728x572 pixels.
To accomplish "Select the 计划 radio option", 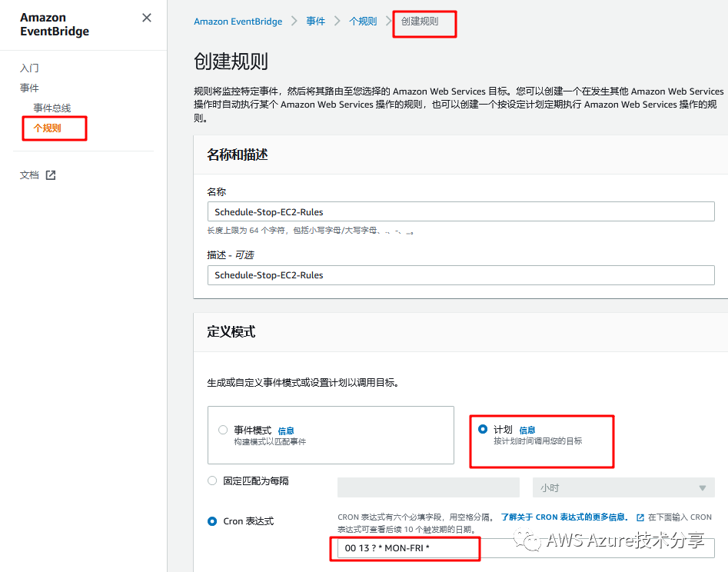I will (x=483, y=429).
